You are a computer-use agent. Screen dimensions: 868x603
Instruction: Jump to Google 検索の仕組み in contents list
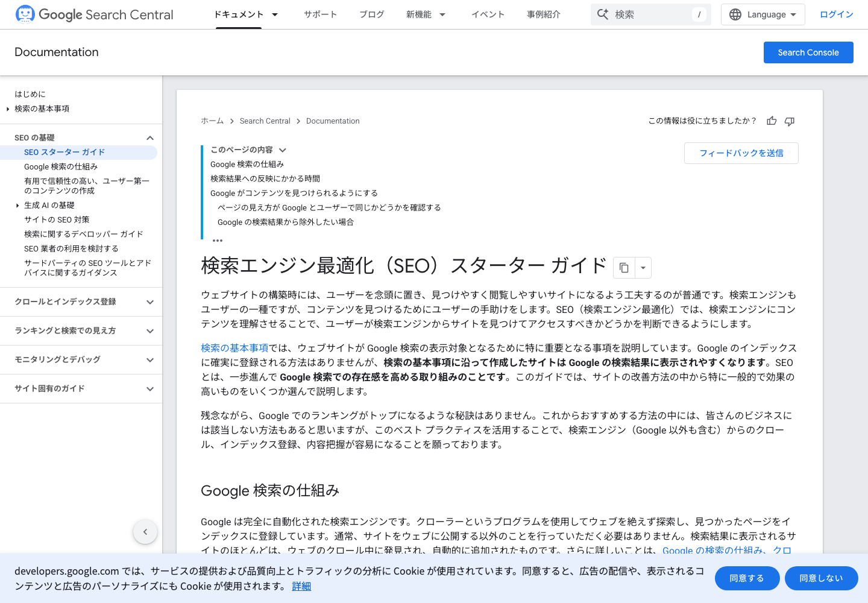(247, 165)
